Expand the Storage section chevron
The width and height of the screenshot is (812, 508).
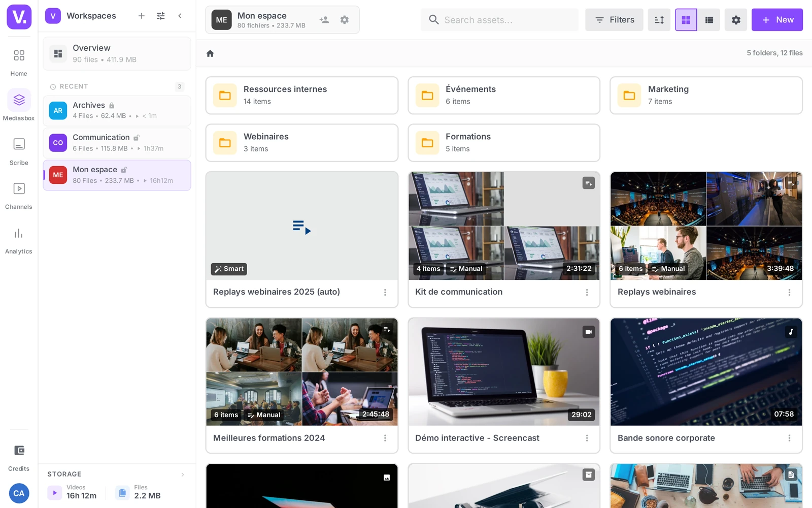pos(183,474)
